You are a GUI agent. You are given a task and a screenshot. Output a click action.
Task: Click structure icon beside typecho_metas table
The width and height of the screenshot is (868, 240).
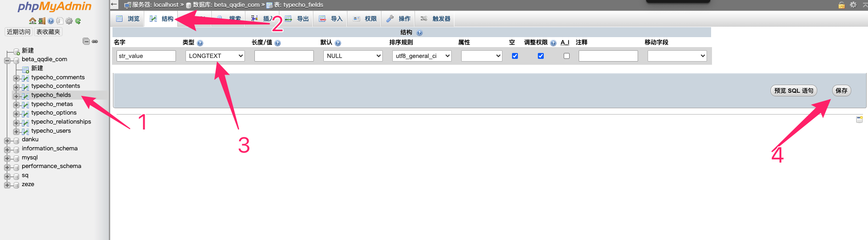25,105
